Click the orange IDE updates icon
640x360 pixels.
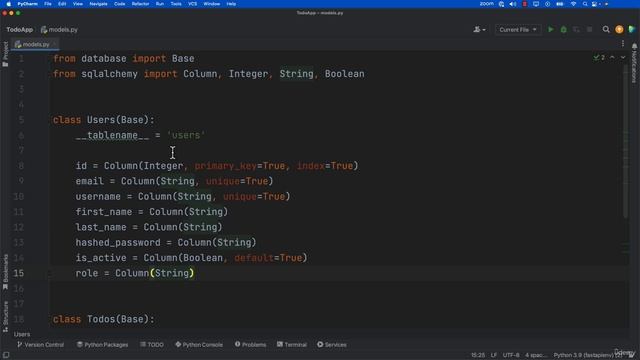[x=619, y=29]
